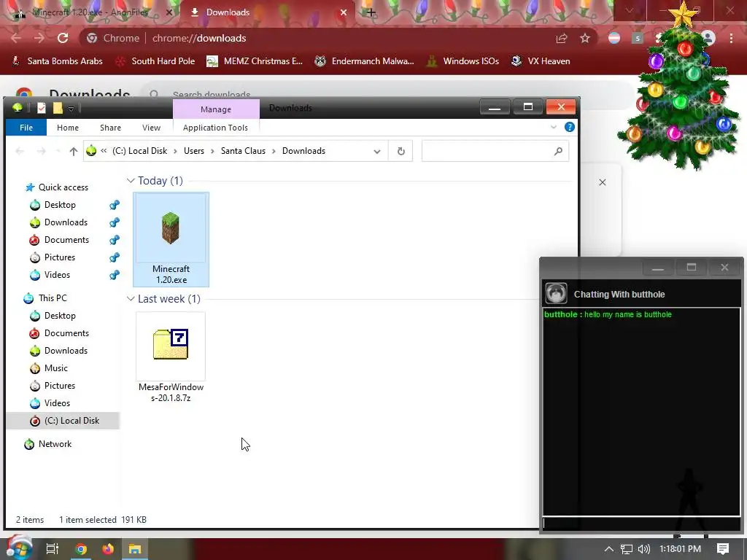Collapse the Today group in Explorer
747x560 pixels.
(131, 181)
